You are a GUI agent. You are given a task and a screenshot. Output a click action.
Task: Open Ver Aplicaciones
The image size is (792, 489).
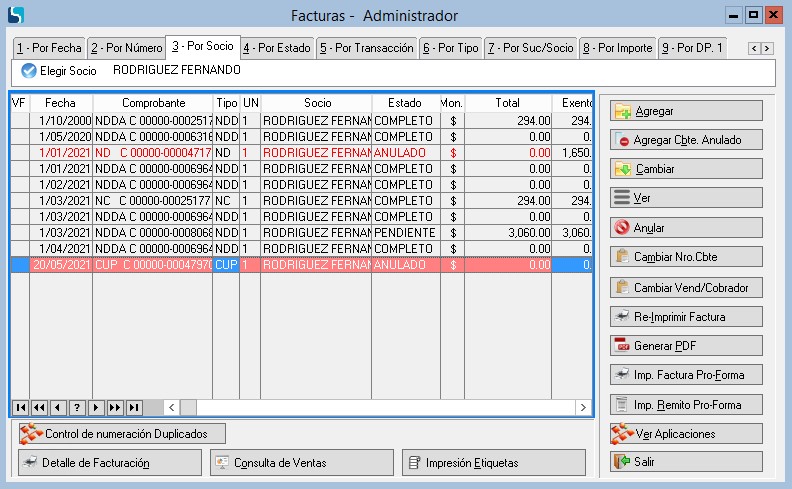[685, 434]
